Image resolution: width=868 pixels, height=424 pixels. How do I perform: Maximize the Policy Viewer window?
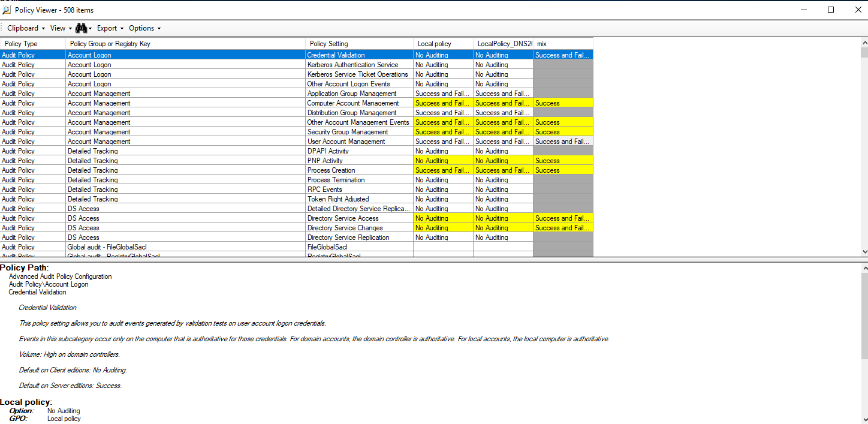tap(830, 10)
